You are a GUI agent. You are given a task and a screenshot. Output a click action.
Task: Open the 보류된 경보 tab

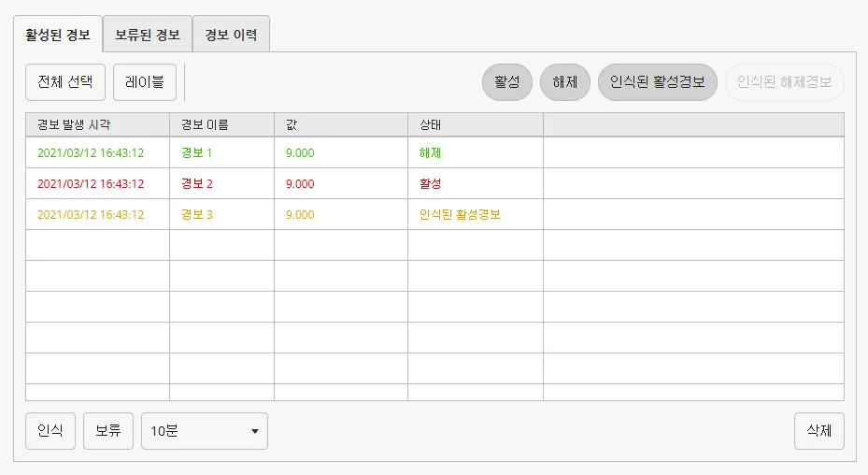pyautogui.click(x=148, y=36)
